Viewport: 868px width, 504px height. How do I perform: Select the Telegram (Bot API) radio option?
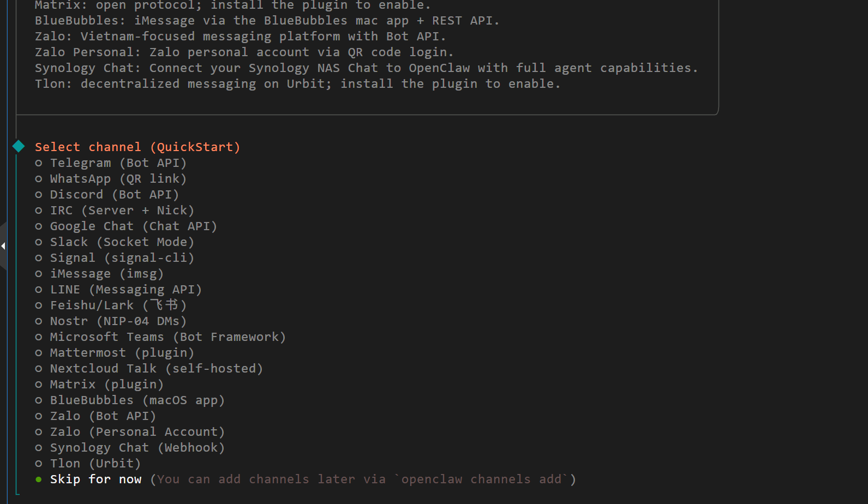point(118,163)
